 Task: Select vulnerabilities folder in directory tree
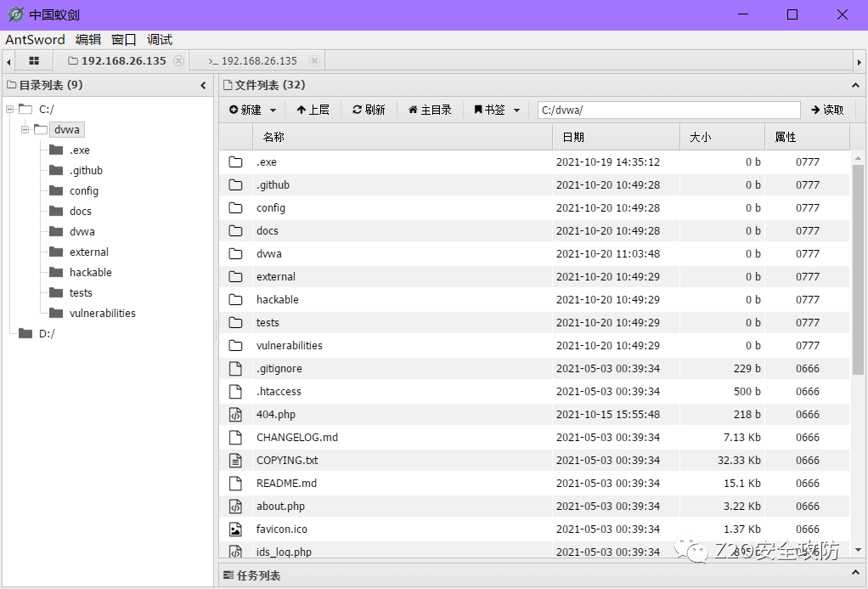[103, 313]
